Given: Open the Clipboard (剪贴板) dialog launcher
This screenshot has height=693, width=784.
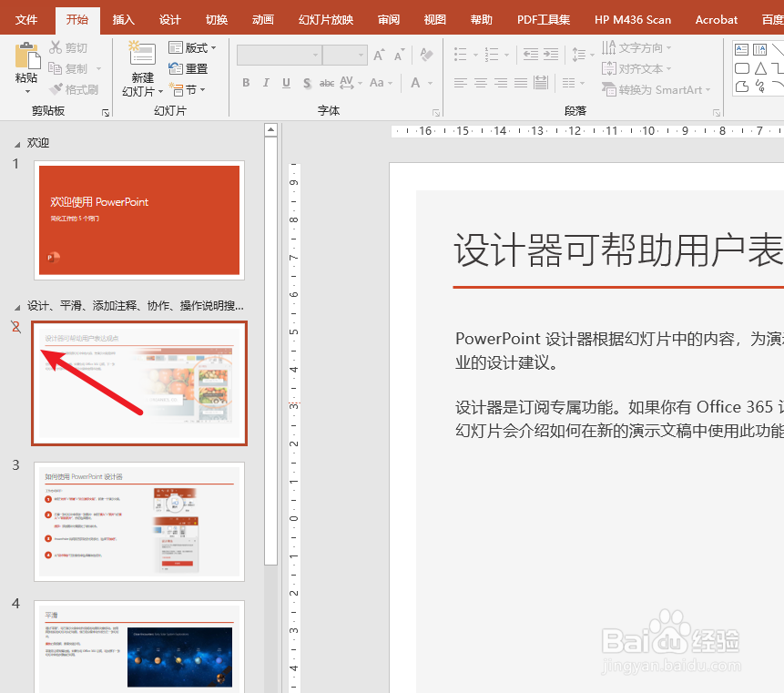Looking at the screenshot, I should coord(106,113).
